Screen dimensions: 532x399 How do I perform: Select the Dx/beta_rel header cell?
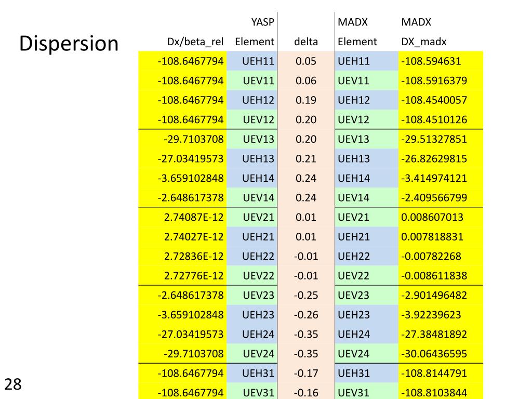pyautogui.click(x=195, y=42)
